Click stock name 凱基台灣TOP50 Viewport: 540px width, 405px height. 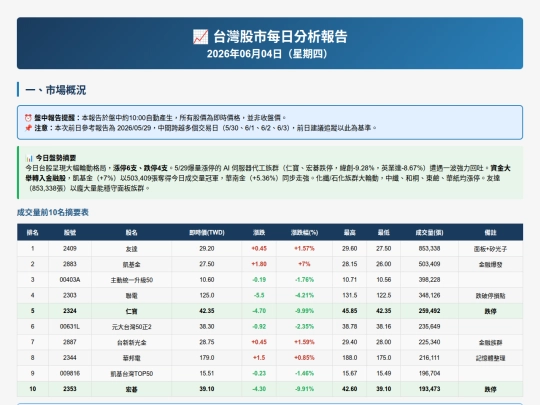[132, 374]
